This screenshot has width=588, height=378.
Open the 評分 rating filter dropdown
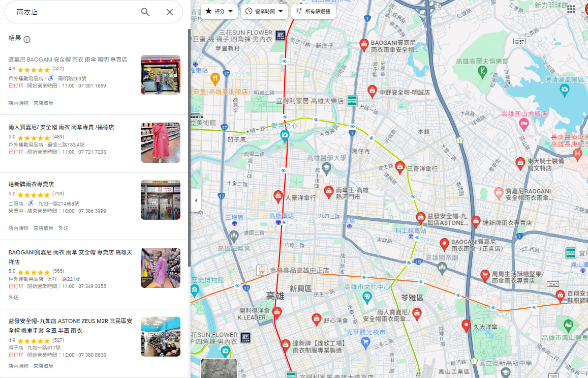click(220, 11)
